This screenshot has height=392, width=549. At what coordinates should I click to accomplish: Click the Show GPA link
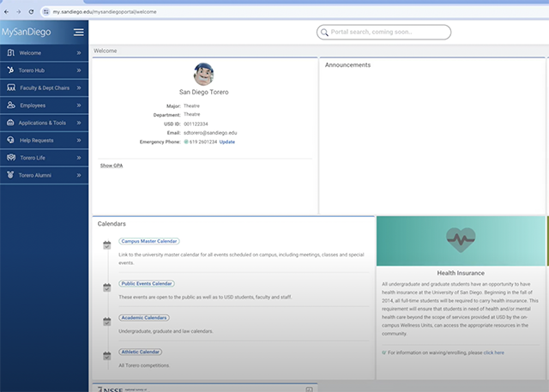coord(112,166)
